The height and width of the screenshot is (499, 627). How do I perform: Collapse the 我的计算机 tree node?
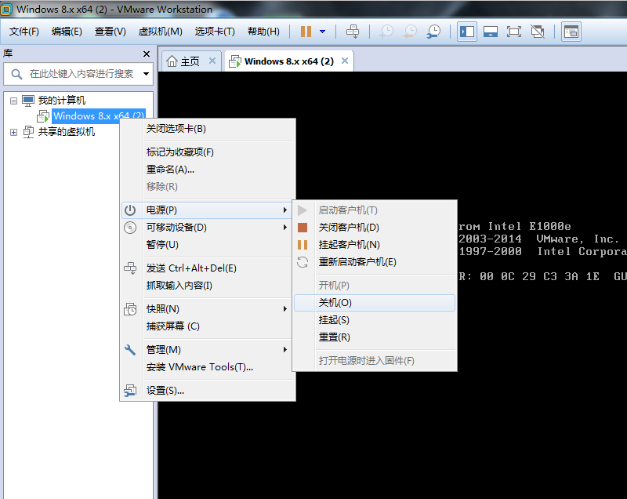pos(12,100)
